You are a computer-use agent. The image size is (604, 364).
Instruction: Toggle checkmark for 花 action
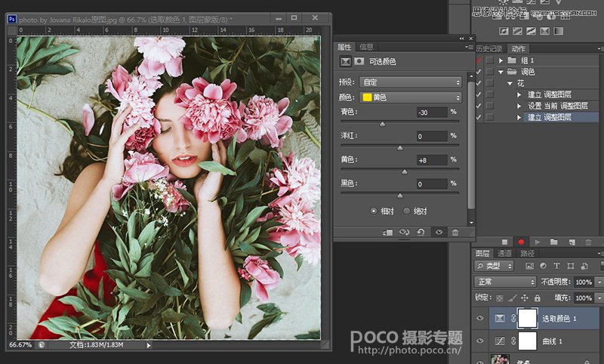[x=479, y=83]
